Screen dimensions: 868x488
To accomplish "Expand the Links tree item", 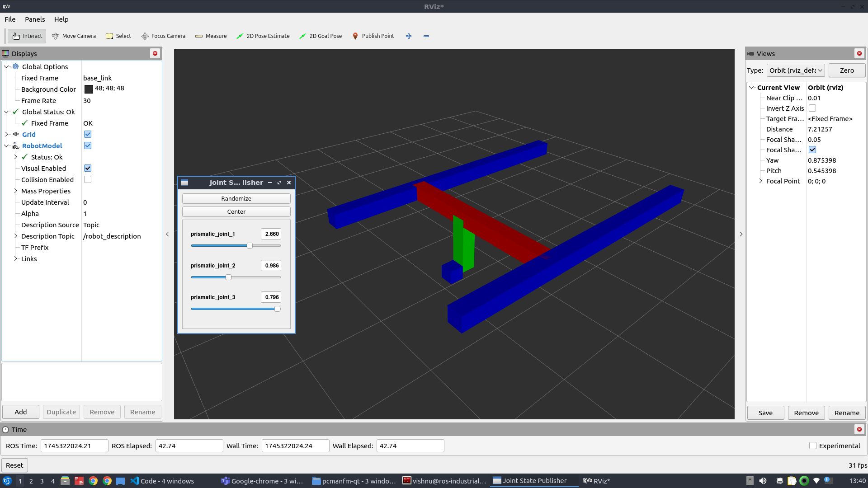I will coord(16,259).
